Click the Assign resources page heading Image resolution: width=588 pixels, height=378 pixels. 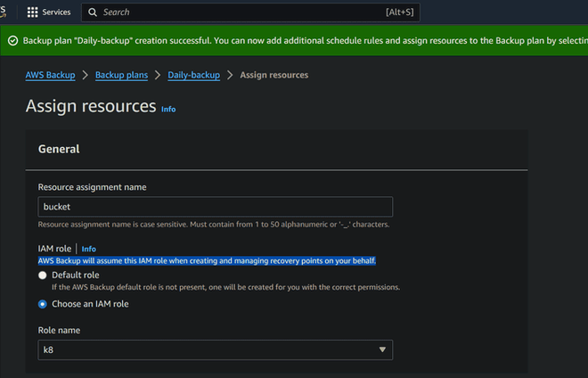91,106
